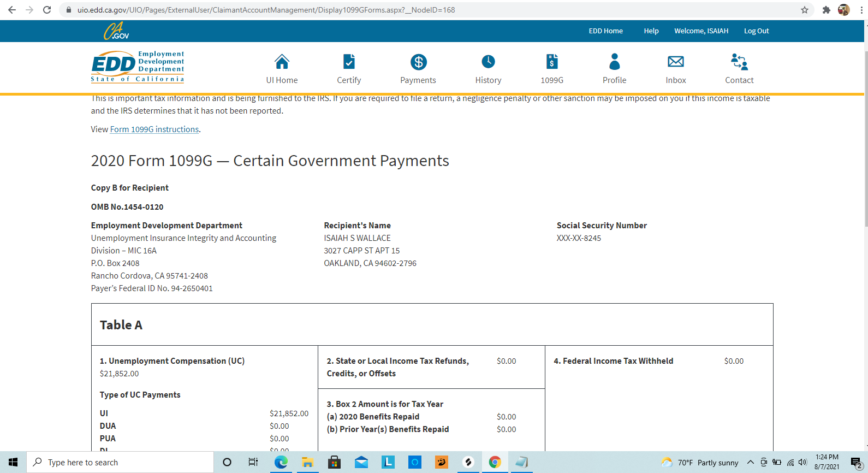Select the History clock icon

(x=488, y=62)
